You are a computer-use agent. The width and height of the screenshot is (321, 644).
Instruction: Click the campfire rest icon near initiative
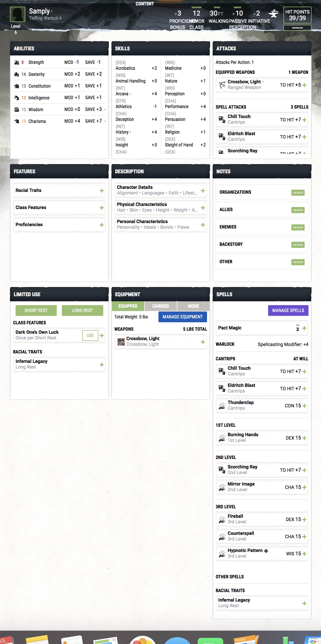pyautogui.click(x=273, y=13)
